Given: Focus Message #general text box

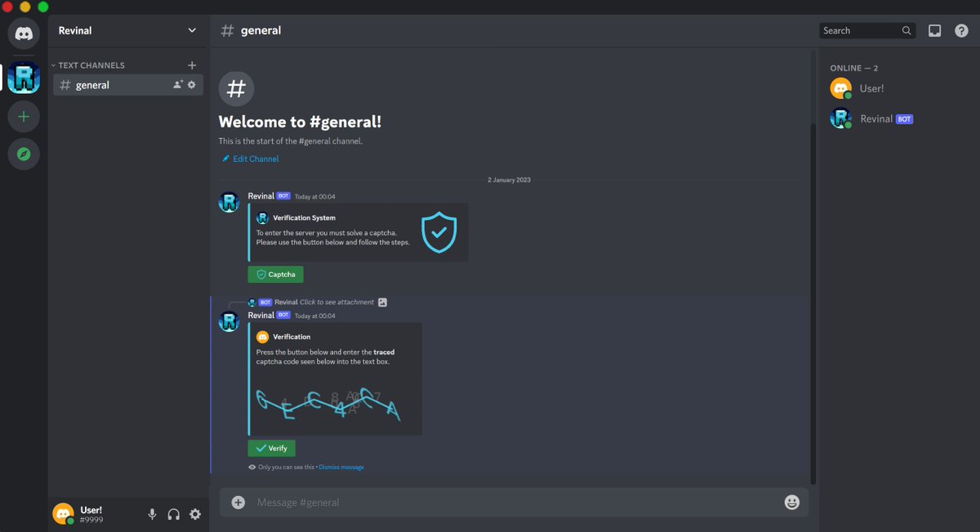Looking at the screenshot, I should pos(513,503).
